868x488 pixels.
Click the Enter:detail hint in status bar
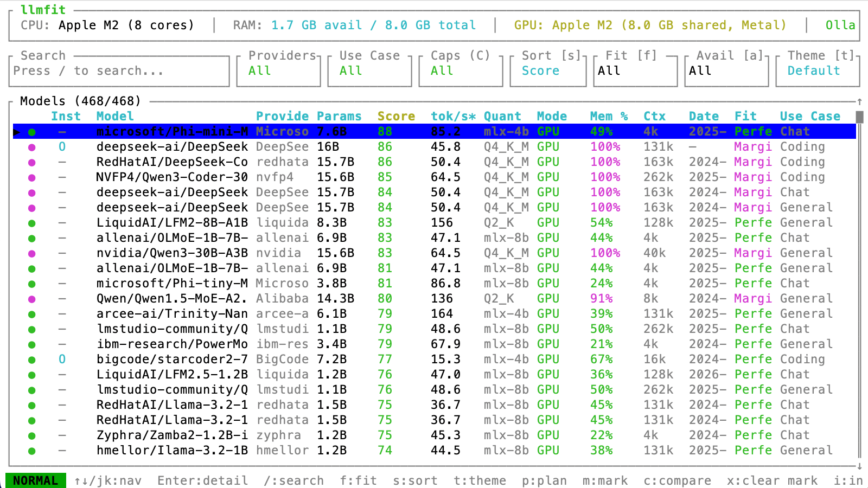pyautogui.click(x=203, y=480)
